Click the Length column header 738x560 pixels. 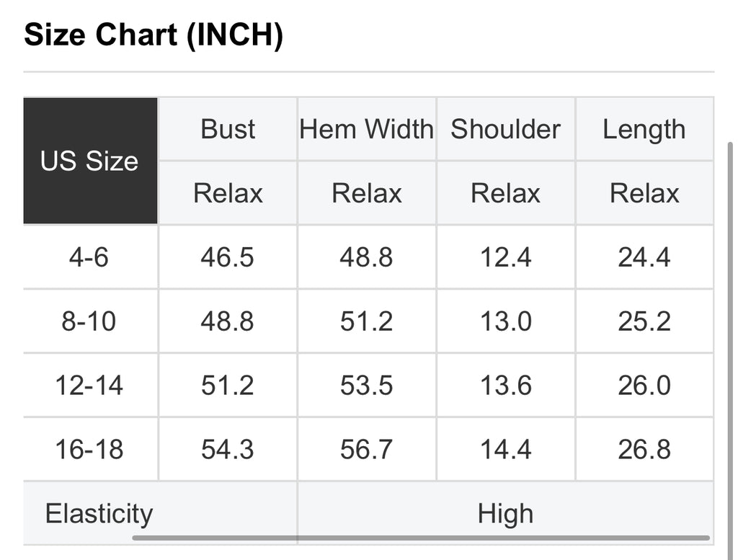[x=644, y=129]
